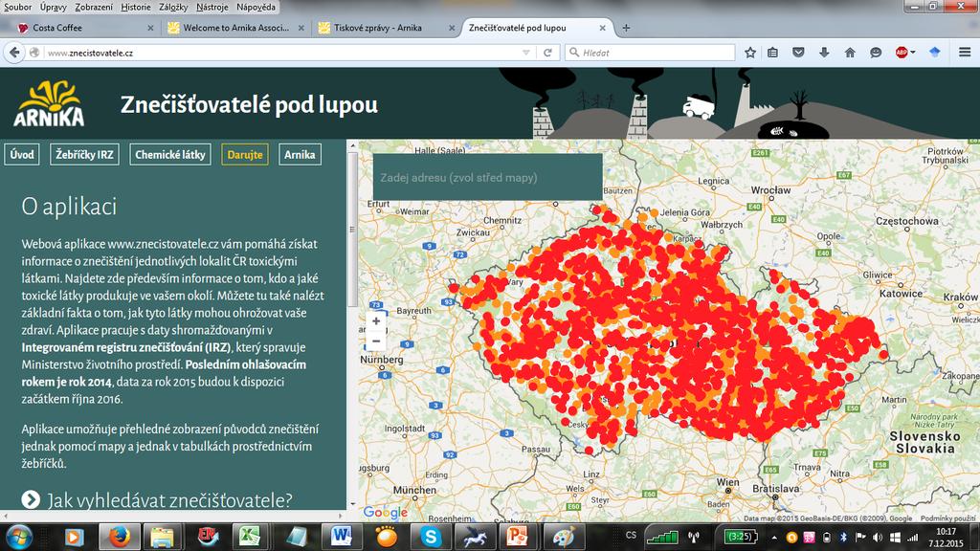980x551 pixels.
Task: Click the sidebar vertical scrollbar thumb
Action: (x=352, y=230)
